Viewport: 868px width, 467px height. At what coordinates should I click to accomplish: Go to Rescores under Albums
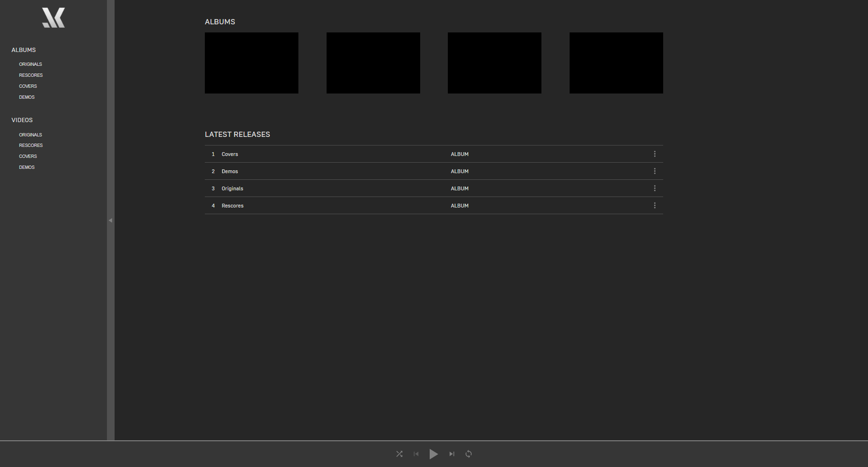pos(31,75)
